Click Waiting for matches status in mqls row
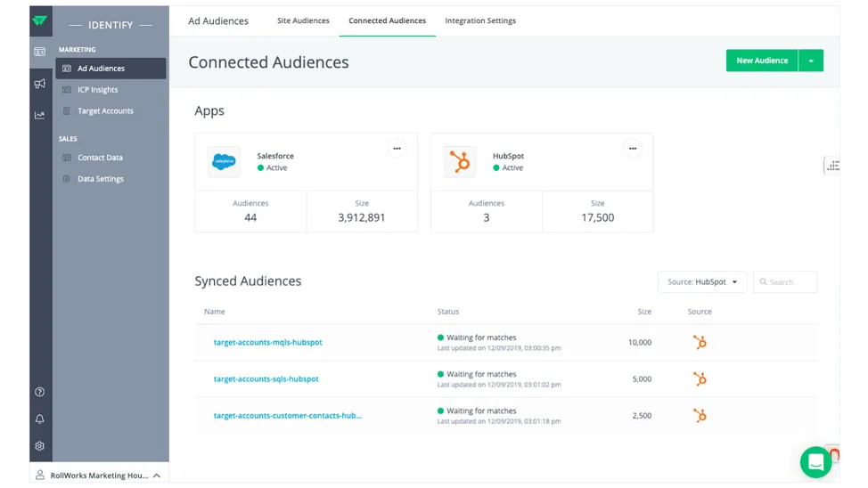Screen dimensions: 868x488 [481, 338]
